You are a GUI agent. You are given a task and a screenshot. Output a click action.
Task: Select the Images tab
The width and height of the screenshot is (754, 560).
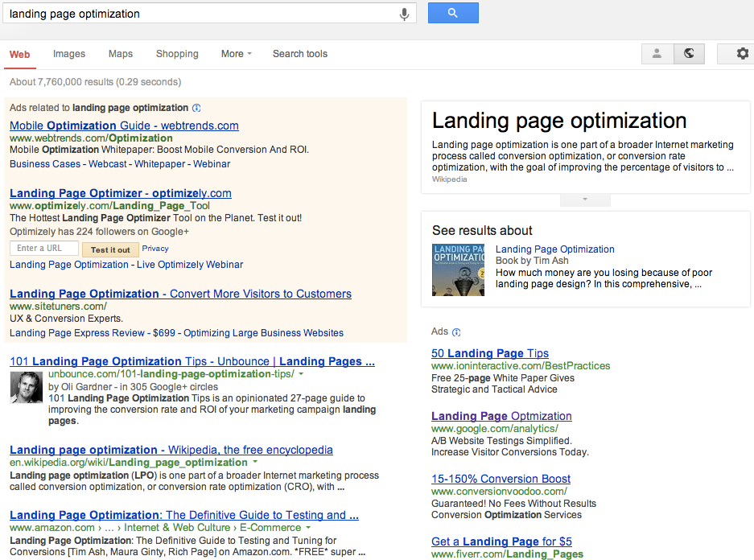coord(68,54)
